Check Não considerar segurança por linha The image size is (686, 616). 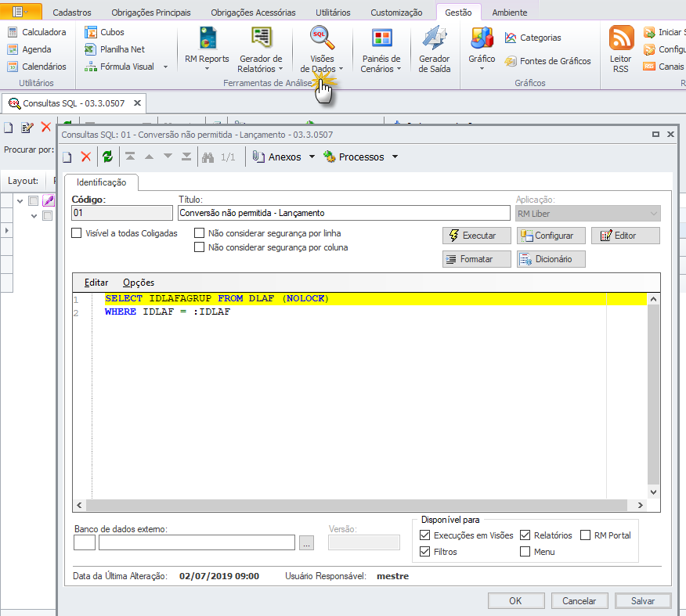coord(199,233)
